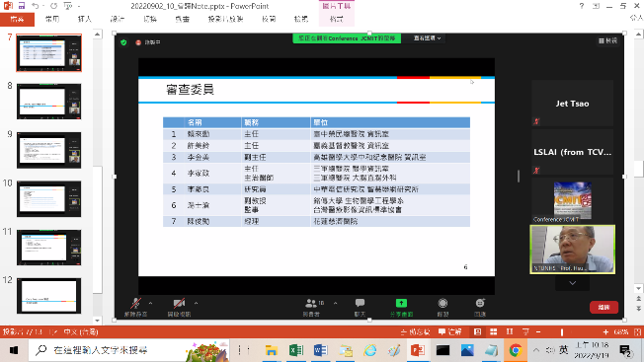Viewport: 644px width, 362px height.
Task: Open File Explorer from taskbar
Action: pos(271,350)
